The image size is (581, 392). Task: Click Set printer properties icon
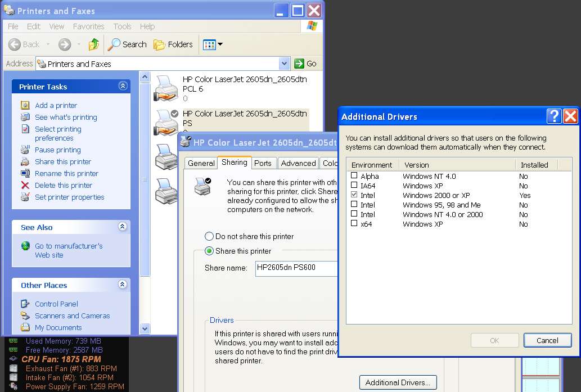click(25, 197)
